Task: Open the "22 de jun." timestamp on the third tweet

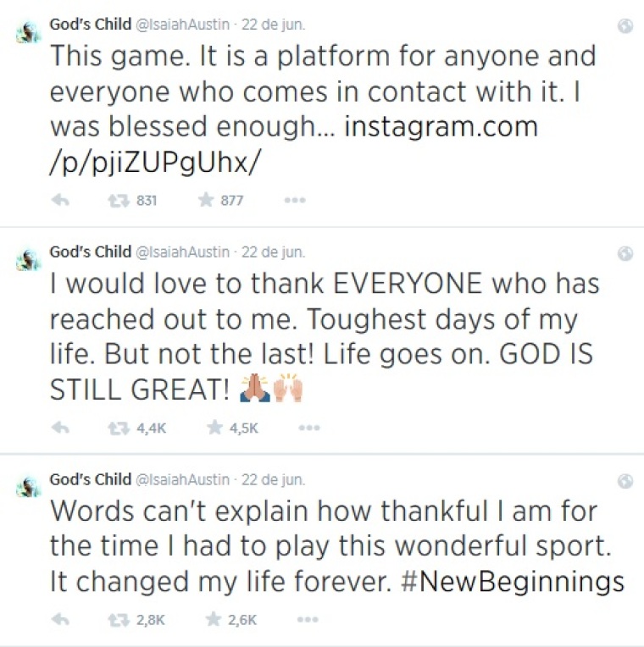Action: point(274,479)
